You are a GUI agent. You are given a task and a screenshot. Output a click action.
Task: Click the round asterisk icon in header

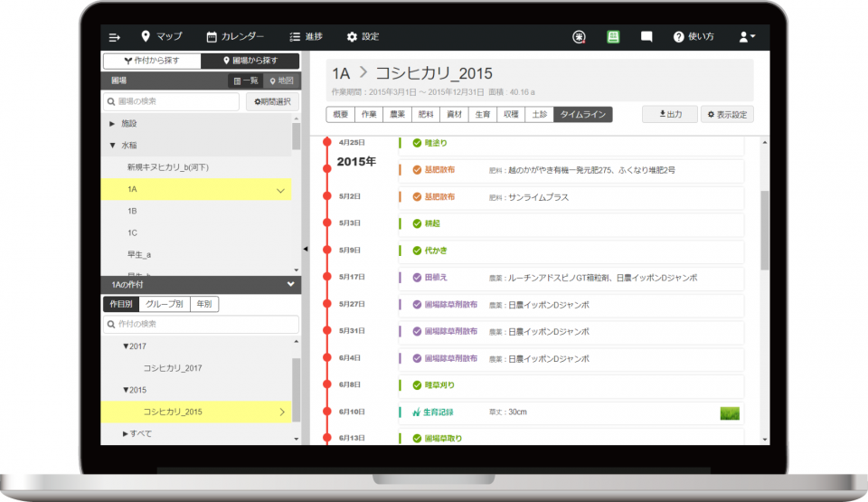[x=580, y=37]
